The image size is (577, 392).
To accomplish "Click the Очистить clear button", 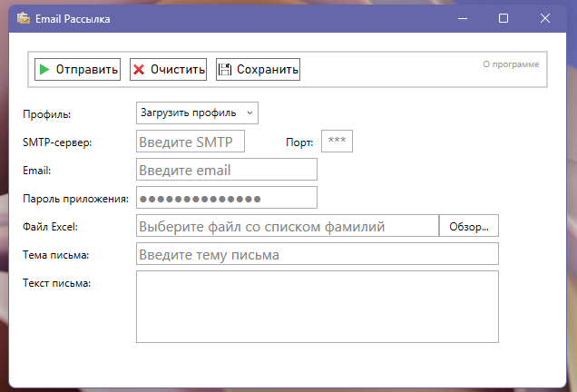I will pyautogui.click(x=168, y=69).
